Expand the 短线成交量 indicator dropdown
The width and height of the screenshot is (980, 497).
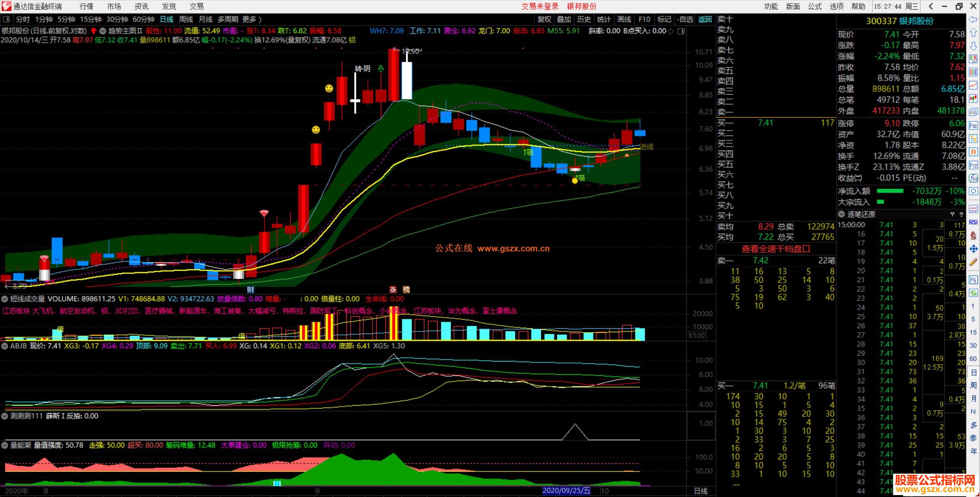pyautogui.click(x=5, y=299)
